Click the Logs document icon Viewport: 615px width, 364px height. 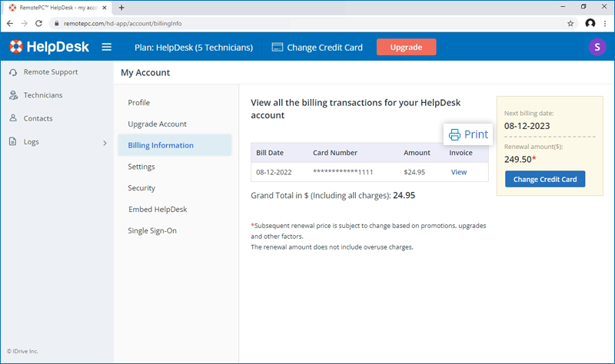click(12, 141)
